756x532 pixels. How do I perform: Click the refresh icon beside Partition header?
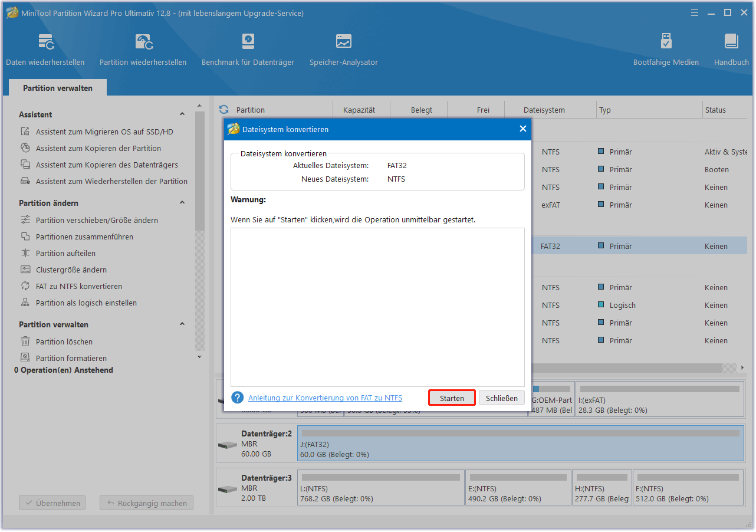(223, 110)
